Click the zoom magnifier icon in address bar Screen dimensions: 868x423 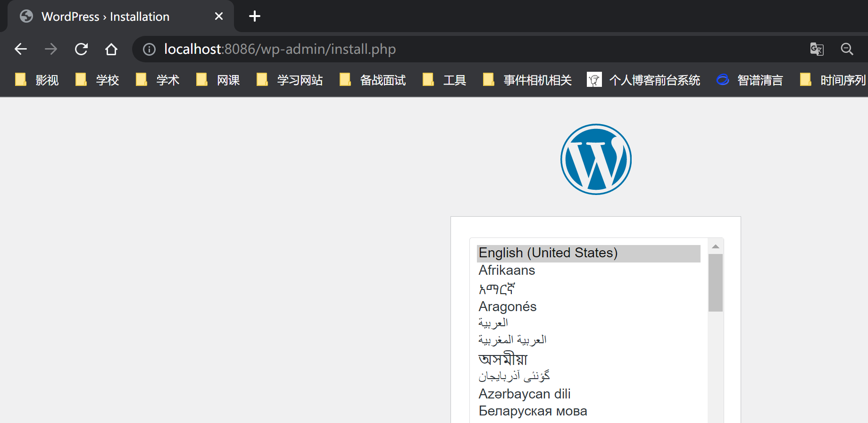tap(847, 49)
